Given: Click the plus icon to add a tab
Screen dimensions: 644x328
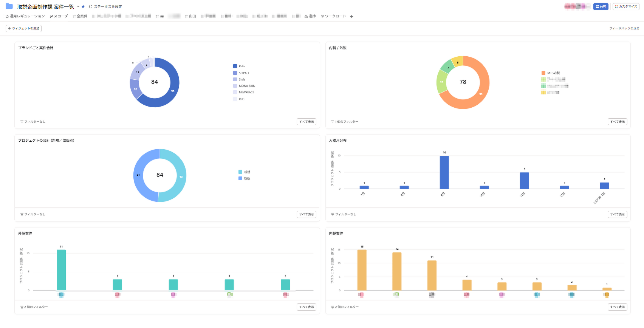Looking at the screenshot, I should pyautogui.click(x=351, y=16).
